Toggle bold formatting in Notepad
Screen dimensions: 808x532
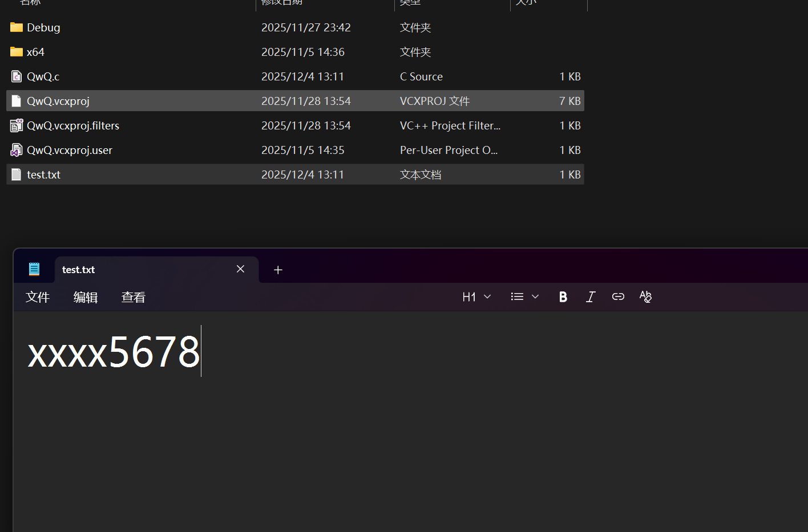coord(563,297)
